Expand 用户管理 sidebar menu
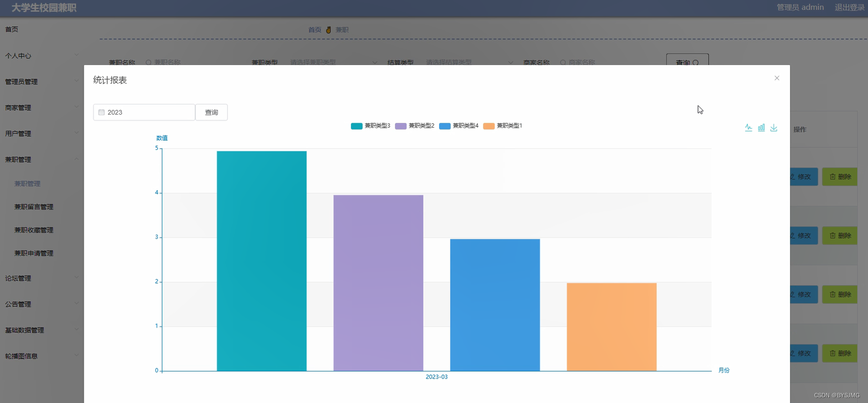The width and height of the screenshot is (868, 403). coord(41,133)
